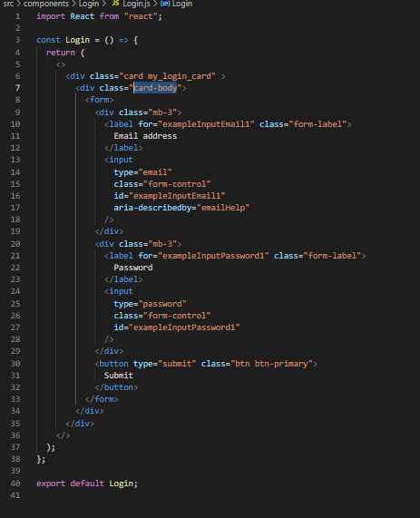Click the string "react" on line 1
The image size is (420, 518).
[141, 16]
